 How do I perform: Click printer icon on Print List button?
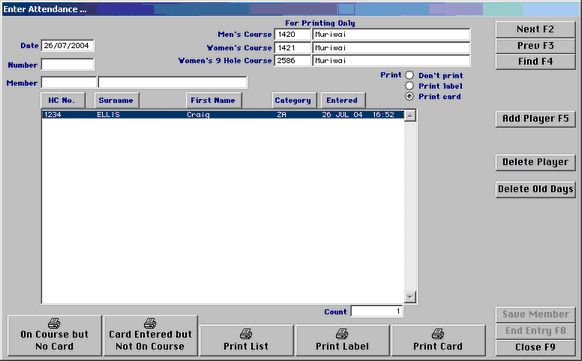tap(246, 334)
